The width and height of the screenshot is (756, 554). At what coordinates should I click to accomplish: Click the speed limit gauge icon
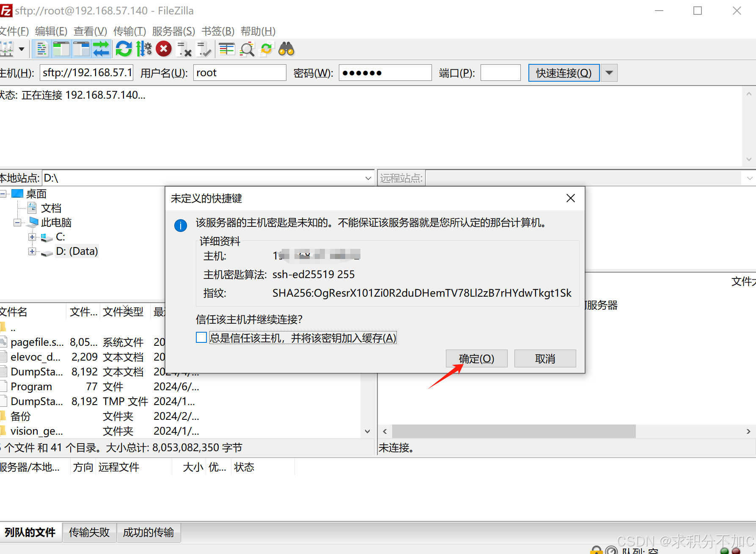(611, 550)
